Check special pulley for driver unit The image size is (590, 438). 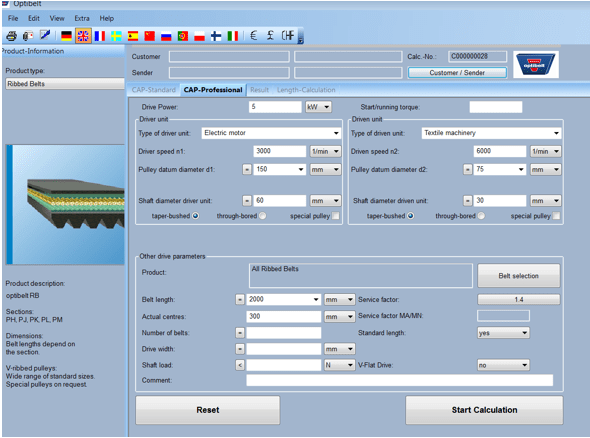(x=335, y=216)
